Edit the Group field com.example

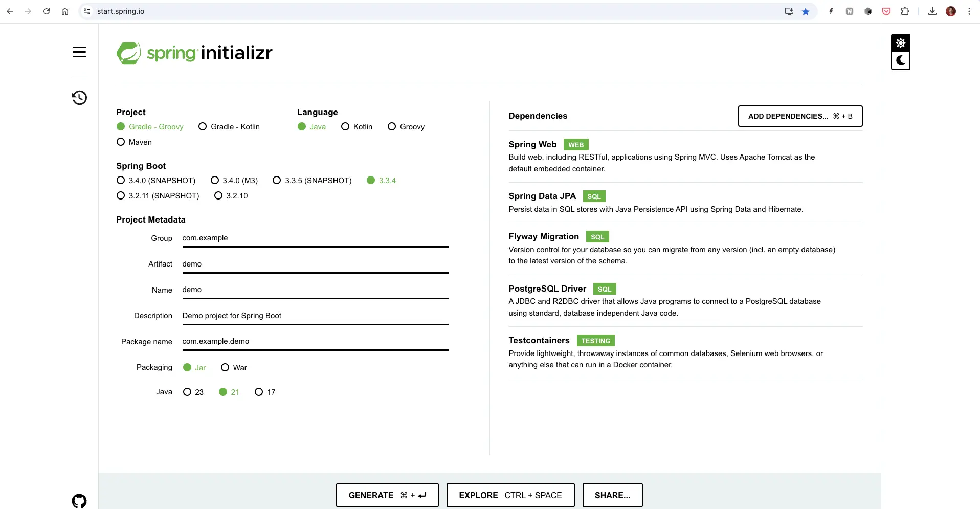[x=315, y=238]
